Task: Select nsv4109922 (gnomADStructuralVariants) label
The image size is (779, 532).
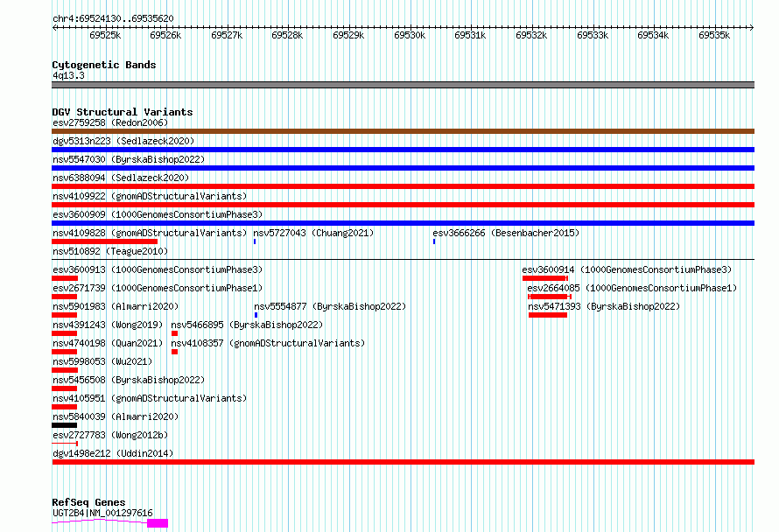Action: pos(150,196)
